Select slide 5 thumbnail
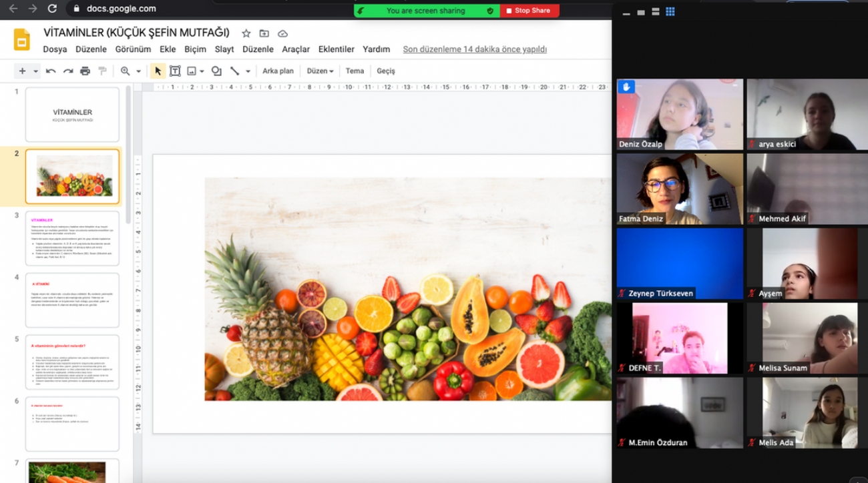868x483 pixels. 72,362
